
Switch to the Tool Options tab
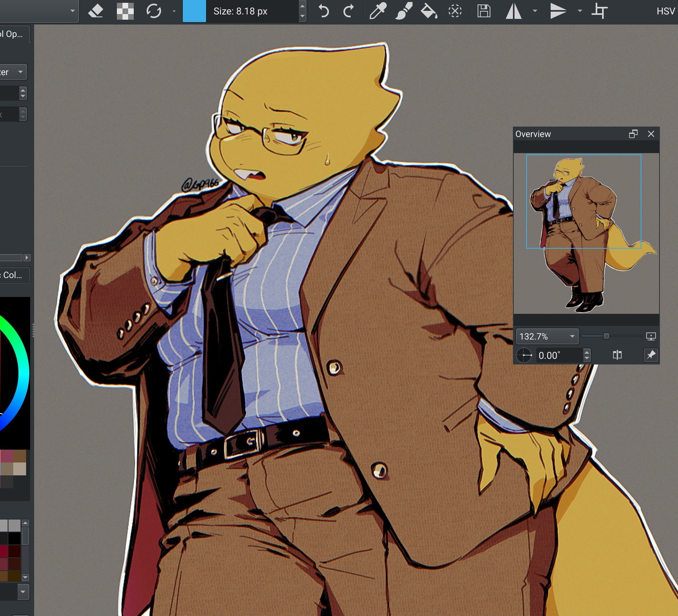14,34
